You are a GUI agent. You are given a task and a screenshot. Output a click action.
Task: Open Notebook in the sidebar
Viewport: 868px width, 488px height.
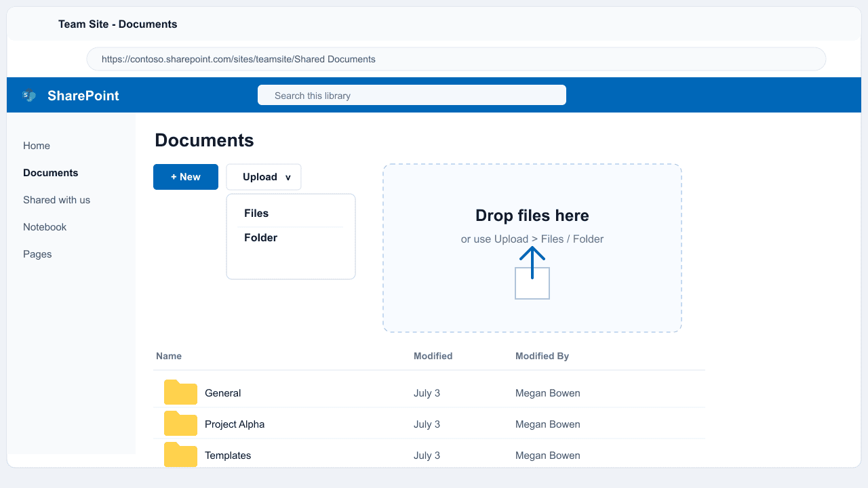(45, 227)
